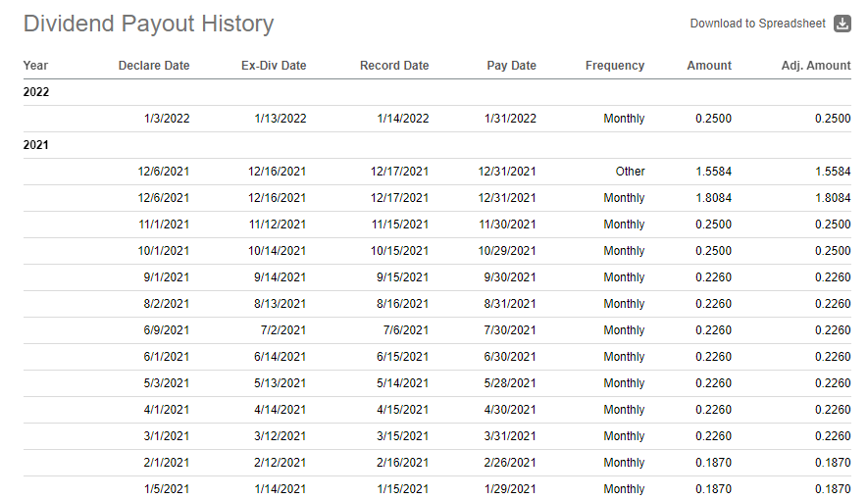
Task: Select pay date 9/30/2021
Action: click(510, 277)
